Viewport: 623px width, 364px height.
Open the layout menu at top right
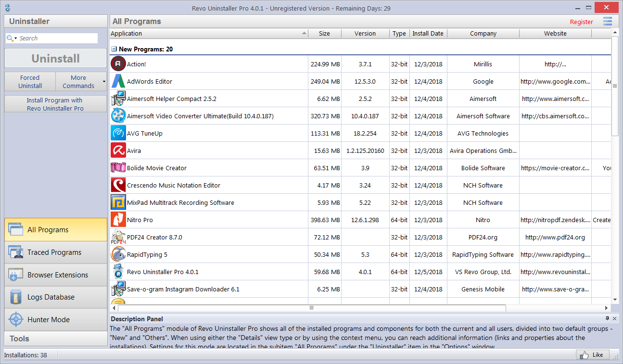point(607,21)
